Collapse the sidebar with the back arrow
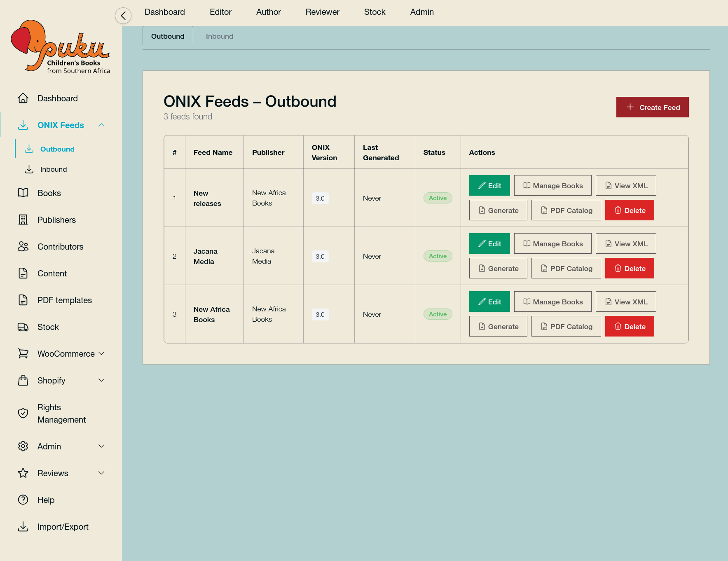This screenshot has width=728, height=561. click(123, 16)
